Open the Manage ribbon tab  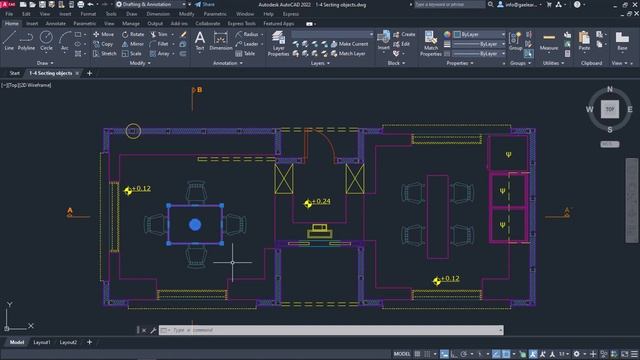pyautogui.click(x=131, y=24)
